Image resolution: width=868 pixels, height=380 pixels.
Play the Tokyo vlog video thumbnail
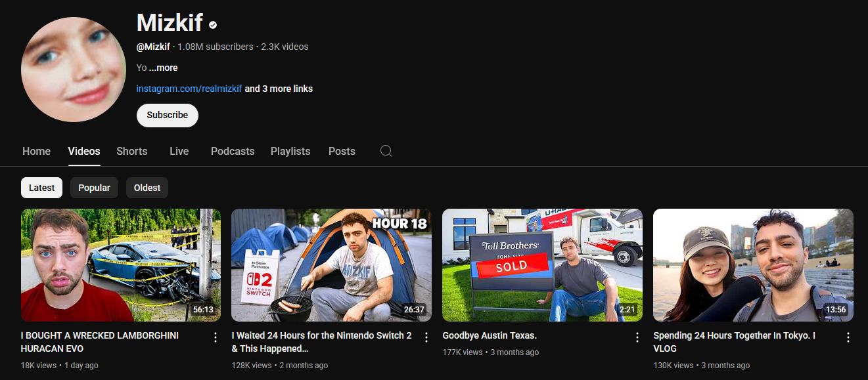[x=753, y=264]
